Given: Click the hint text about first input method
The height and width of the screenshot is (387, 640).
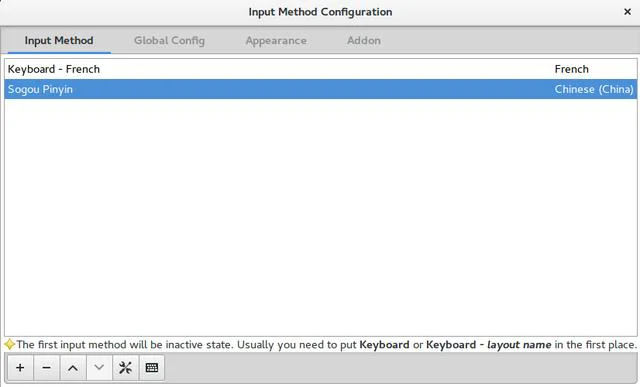Looking at the screenshot, I should pyautogui.click(x=327, y=345).
